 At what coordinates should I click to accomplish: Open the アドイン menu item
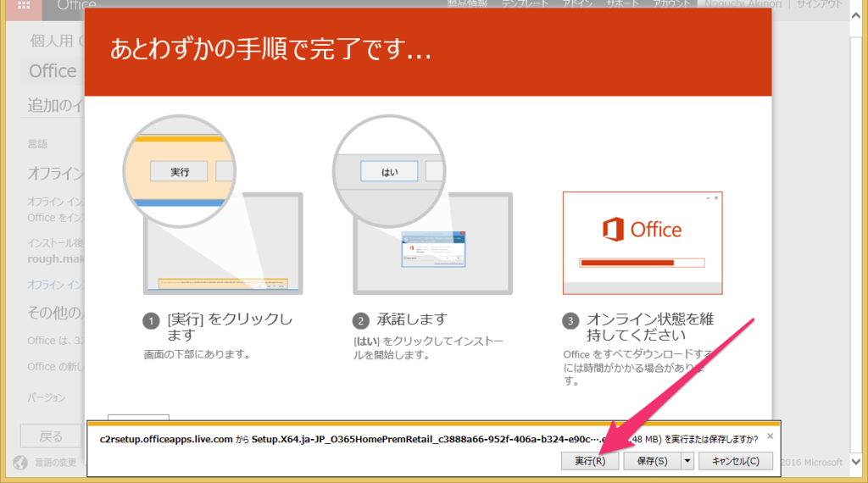[x=577, y=4]
